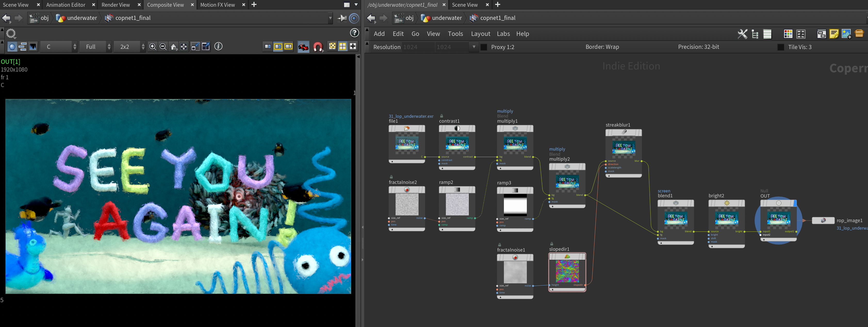This screenshot has width=868, height=327.
Task: Click the zoom in magnifier icon
Action: [153, 46]
